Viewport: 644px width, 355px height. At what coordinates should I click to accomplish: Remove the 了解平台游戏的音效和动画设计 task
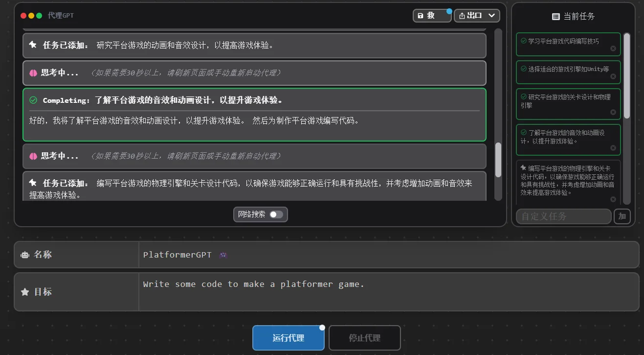613,148
